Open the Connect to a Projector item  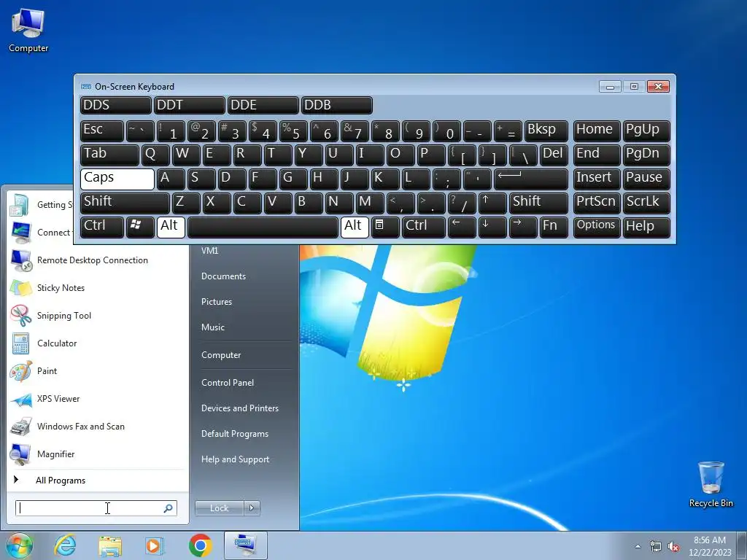point(41,233)
